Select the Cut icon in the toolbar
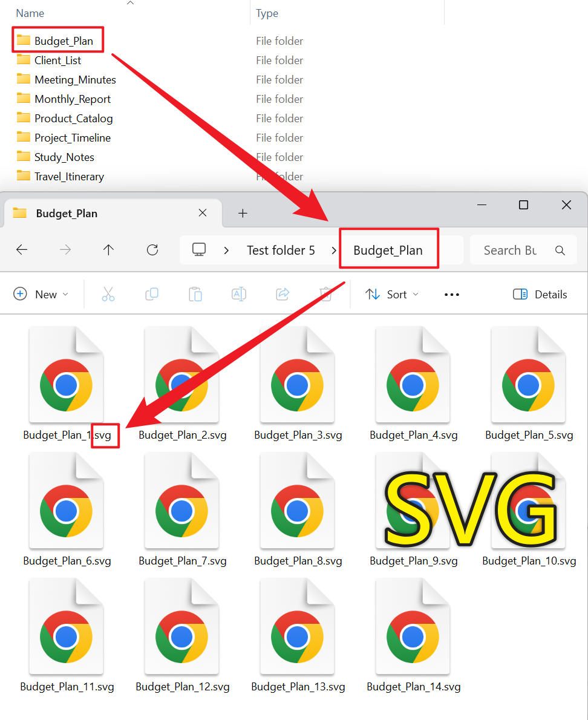588x720 pixels. [108, 294]
